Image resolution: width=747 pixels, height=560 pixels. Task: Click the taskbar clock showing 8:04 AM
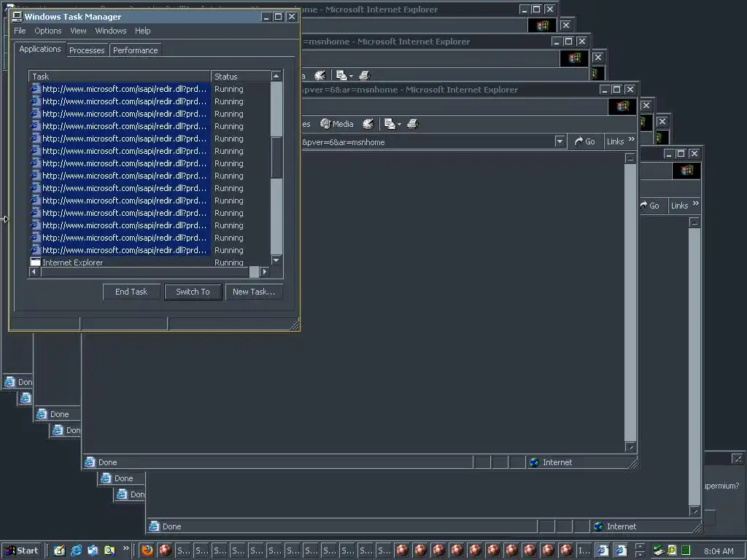coord(719,551)
